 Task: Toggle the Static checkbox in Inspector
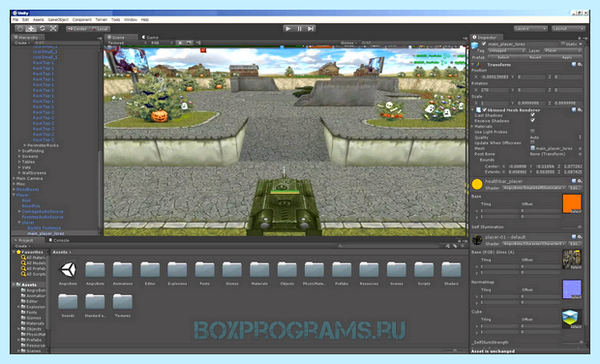pos(563,44)
